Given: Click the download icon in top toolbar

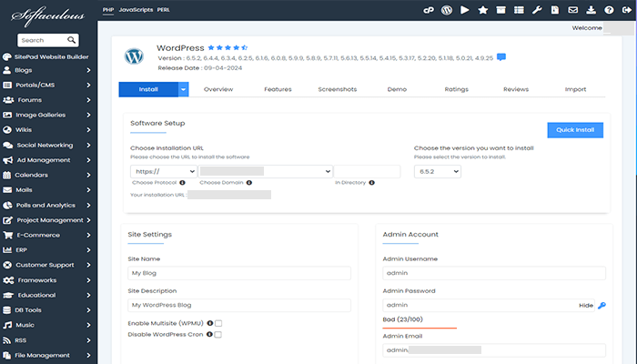Looking at the screenshot, I should 590,10.
